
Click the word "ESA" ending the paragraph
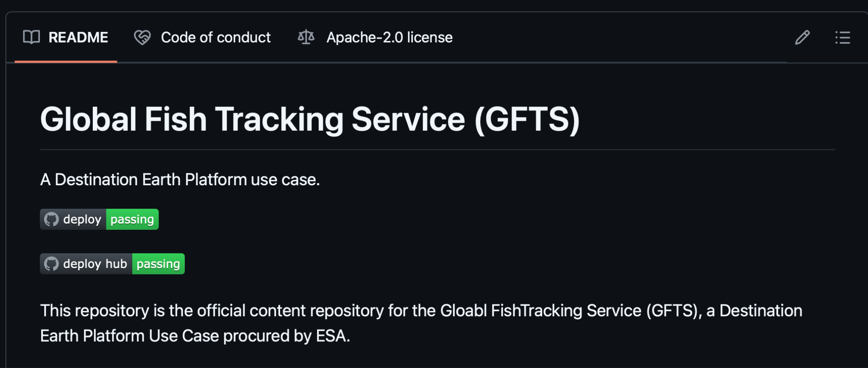tap(331, 336)
